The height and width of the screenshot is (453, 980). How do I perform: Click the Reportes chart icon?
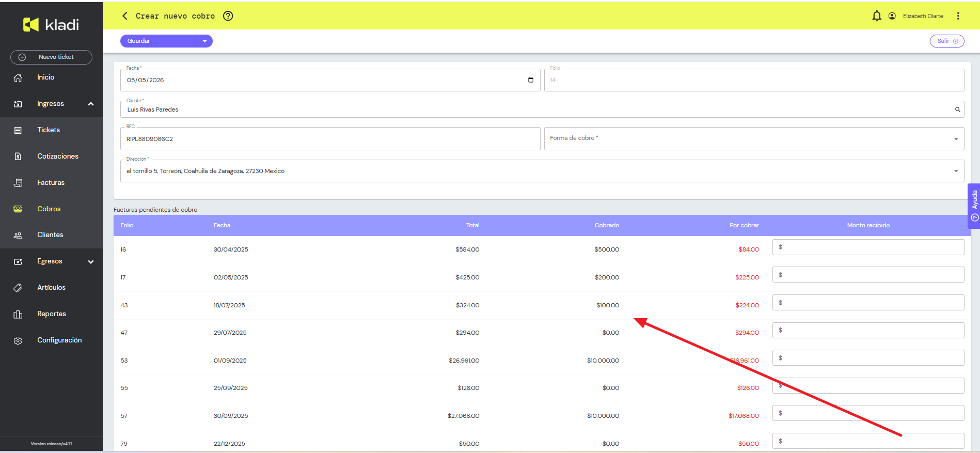coord(18,314)
